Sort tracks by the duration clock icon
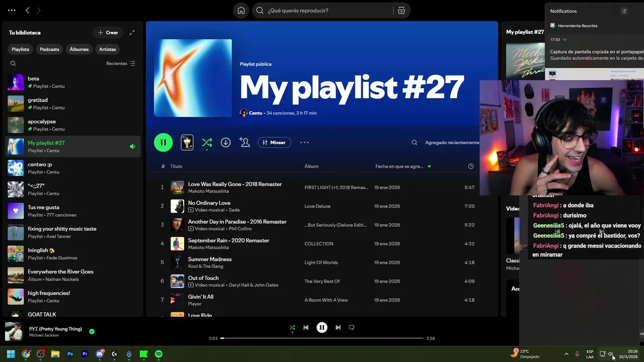 click(x=471, y=166)
